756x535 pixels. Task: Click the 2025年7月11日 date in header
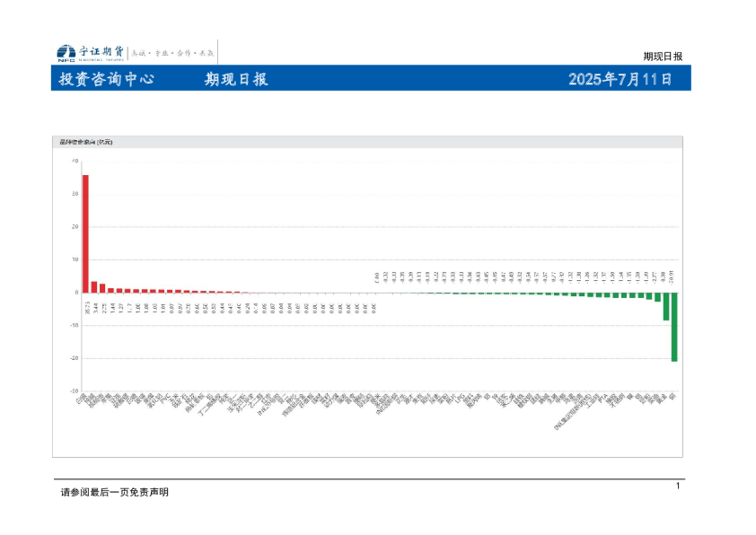point(620,79)
